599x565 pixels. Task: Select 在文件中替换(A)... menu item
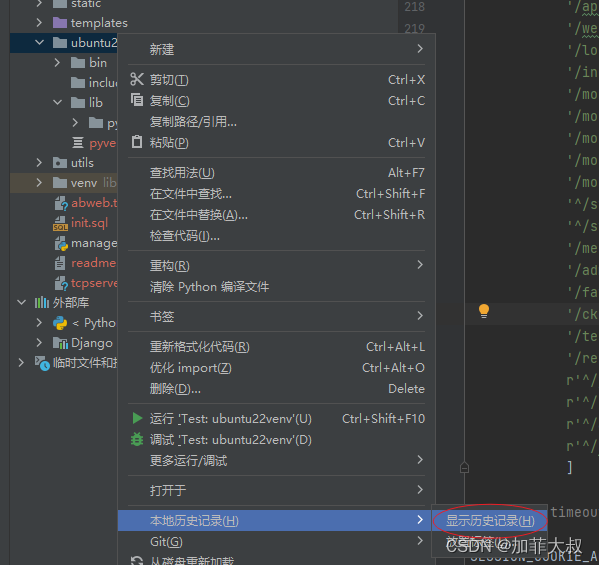[277, 215]
